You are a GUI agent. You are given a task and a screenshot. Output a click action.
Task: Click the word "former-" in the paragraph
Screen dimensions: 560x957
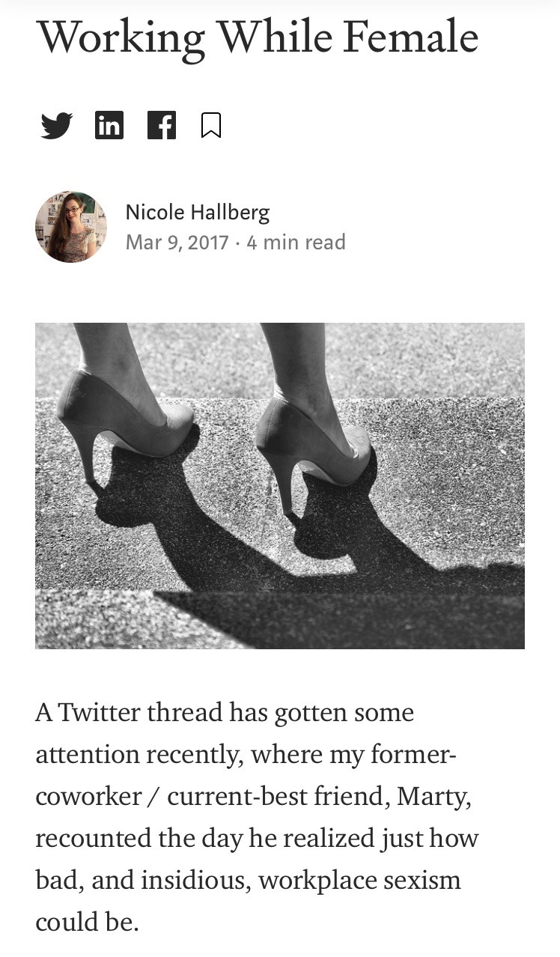[413, 754]
